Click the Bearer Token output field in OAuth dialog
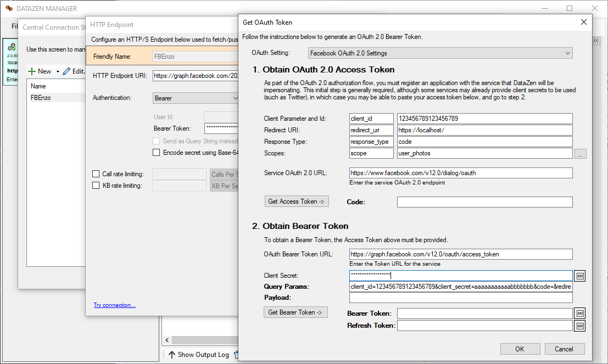 point(484,313)
